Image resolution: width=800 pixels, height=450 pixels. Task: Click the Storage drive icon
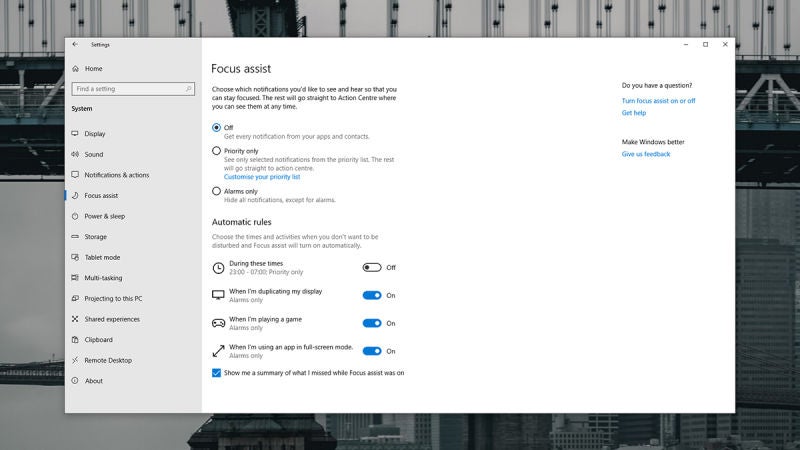tap(75, 237)
